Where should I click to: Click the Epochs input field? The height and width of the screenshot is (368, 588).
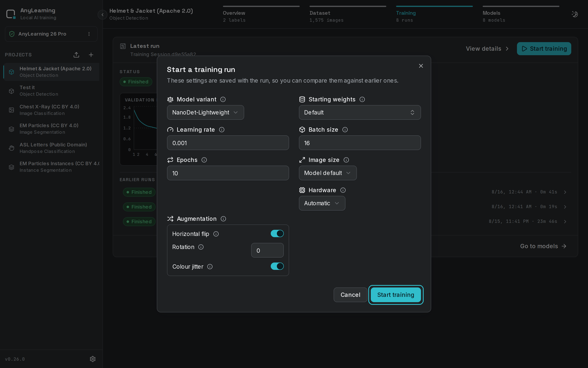pos(228,173)
